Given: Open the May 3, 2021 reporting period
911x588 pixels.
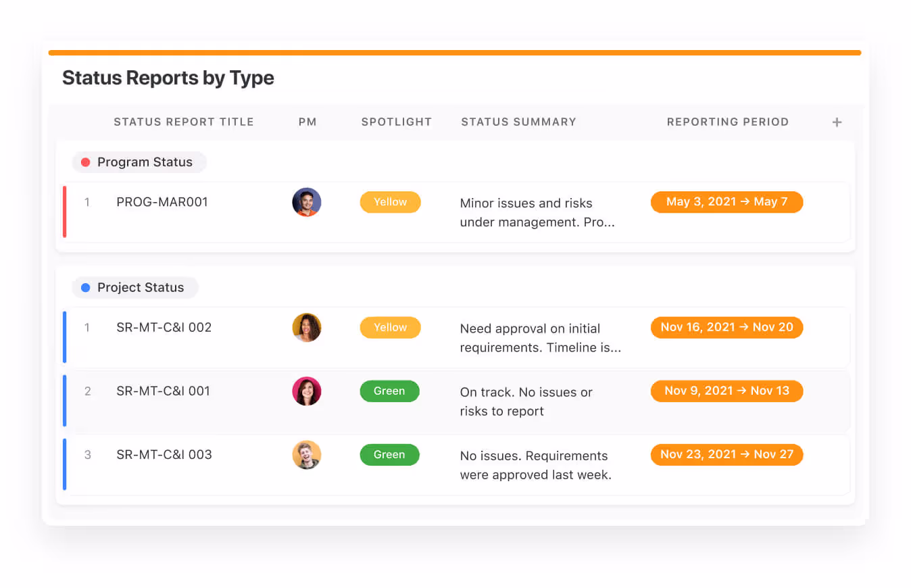Looking at the screenshot, I should tap(727, 202).
